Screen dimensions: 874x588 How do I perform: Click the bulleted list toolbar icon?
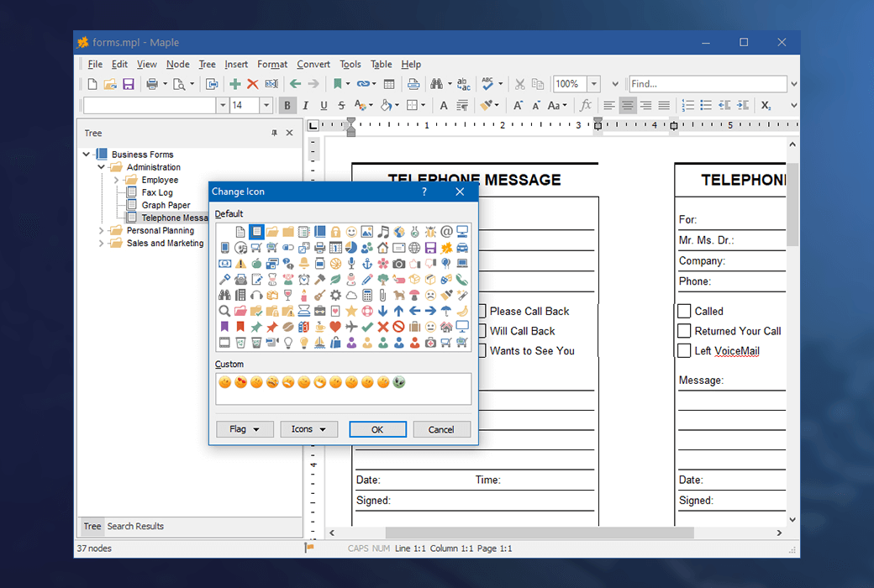pos(706,105)
